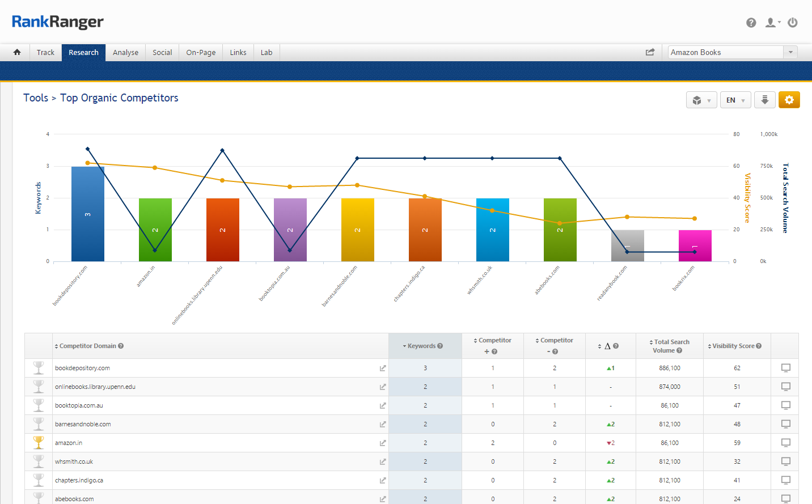This screenshot has width=812, height=504.
Task: Open the user account menu
Action: tap(772, 23)
